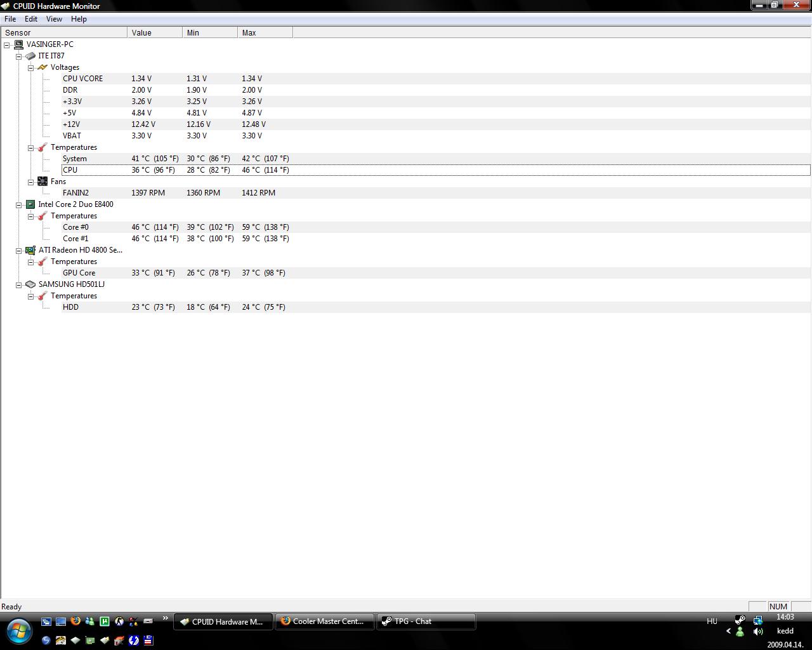Click CPUID Hardware Monitor taskbar button
812x650 pixels.
pyautogui.click(x=223, y=621)
